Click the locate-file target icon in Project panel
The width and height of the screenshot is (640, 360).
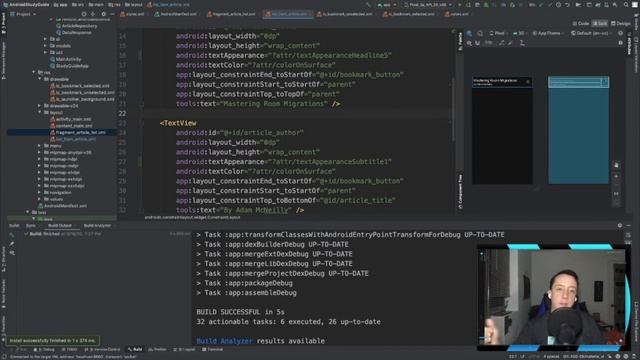(84, 14)
